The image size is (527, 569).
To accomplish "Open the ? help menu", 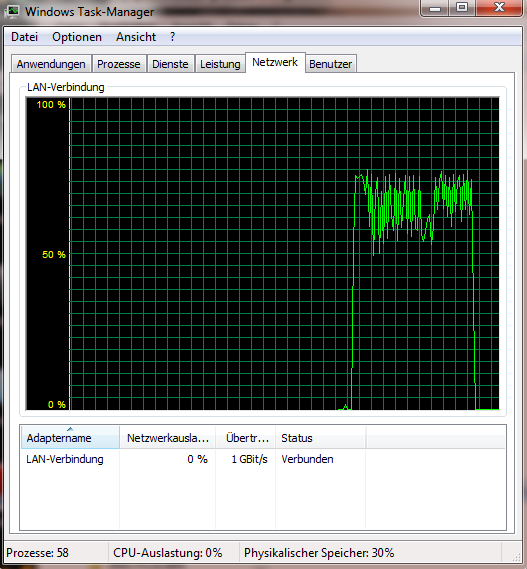I will pos(172,37).
